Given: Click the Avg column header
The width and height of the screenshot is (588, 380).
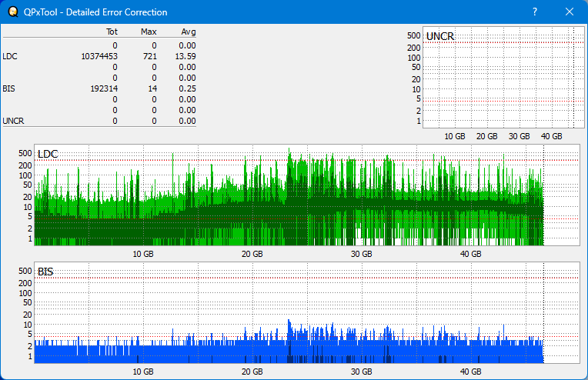Looking at the screenshot, I should (188, 32).
